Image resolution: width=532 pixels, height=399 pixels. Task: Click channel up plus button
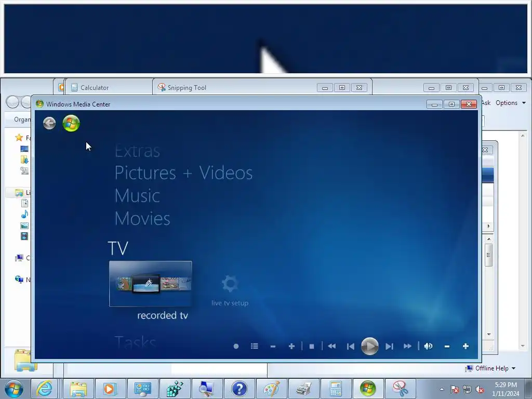pos(291,346)
